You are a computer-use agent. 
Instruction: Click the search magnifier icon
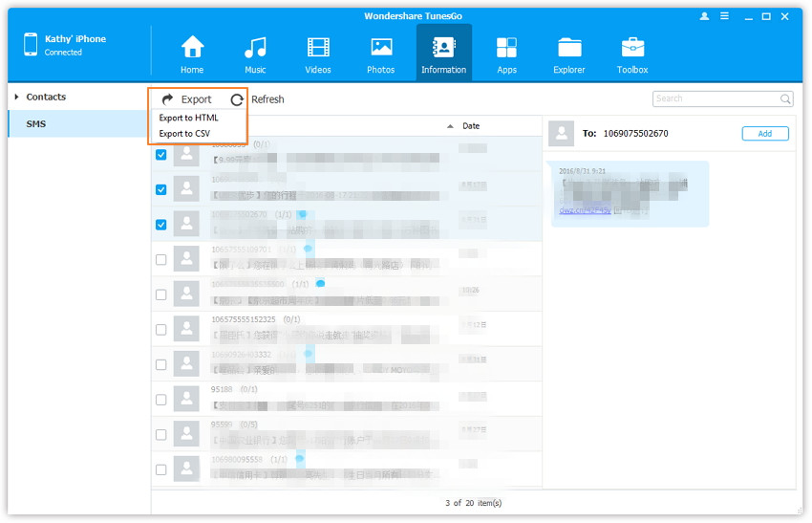(x=785, y=98)
